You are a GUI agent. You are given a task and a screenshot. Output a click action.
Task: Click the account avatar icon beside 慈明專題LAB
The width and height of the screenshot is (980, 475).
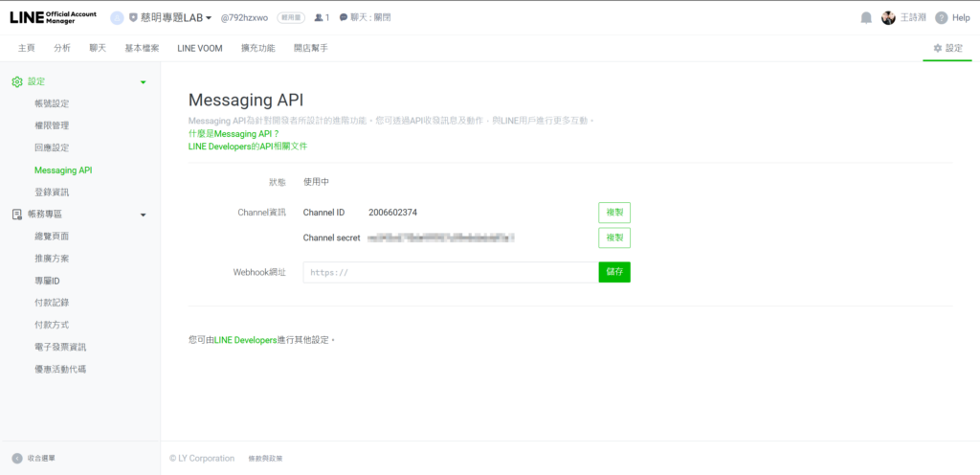coord(117,18)
